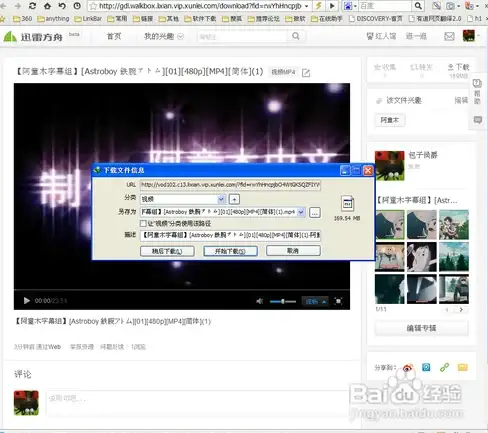Click 开始下载(S) button

[230, 251]
